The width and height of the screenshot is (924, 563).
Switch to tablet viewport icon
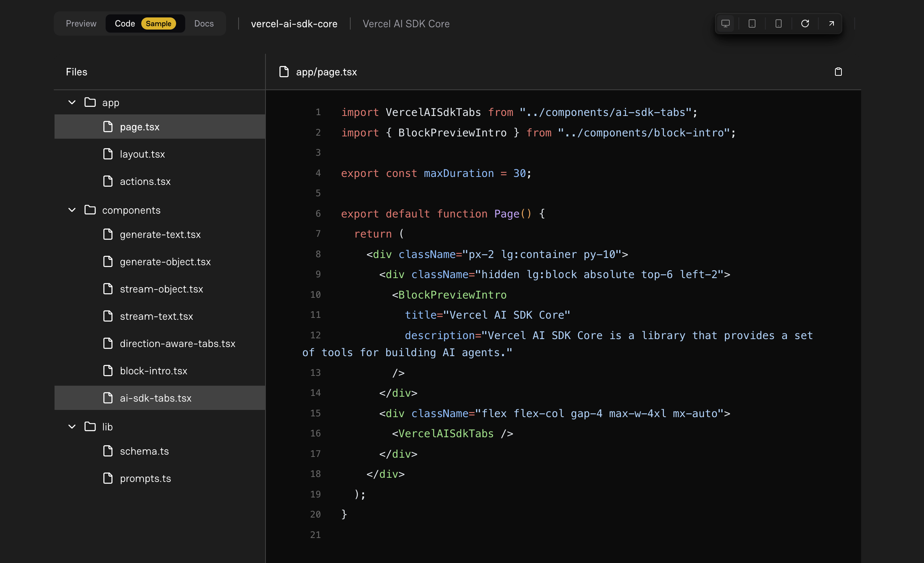(752, 23)
